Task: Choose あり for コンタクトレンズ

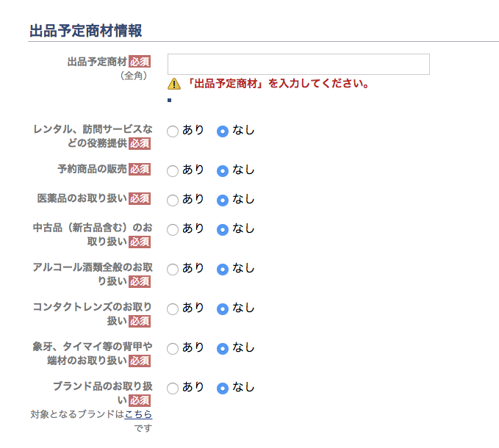Action: tap(173, 309)
